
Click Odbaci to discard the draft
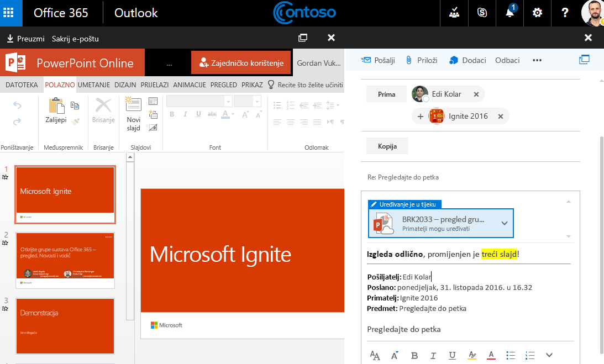[x=507, y=60]
